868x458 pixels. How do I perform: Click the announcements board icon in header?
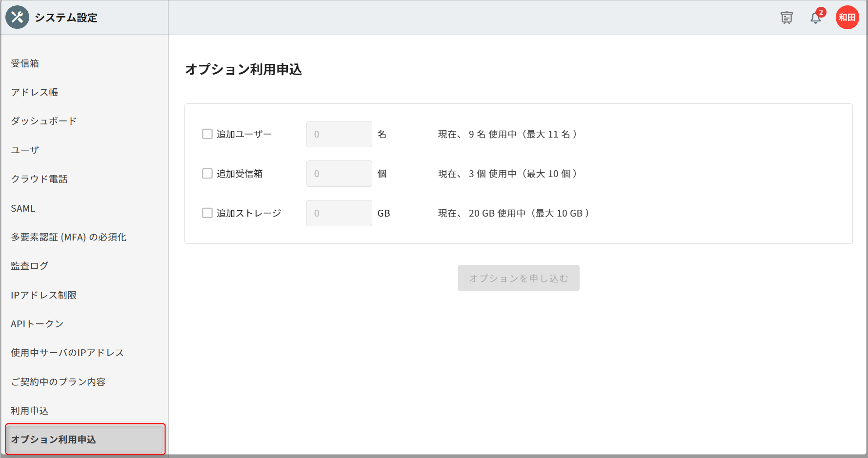[x=786, y=18]
